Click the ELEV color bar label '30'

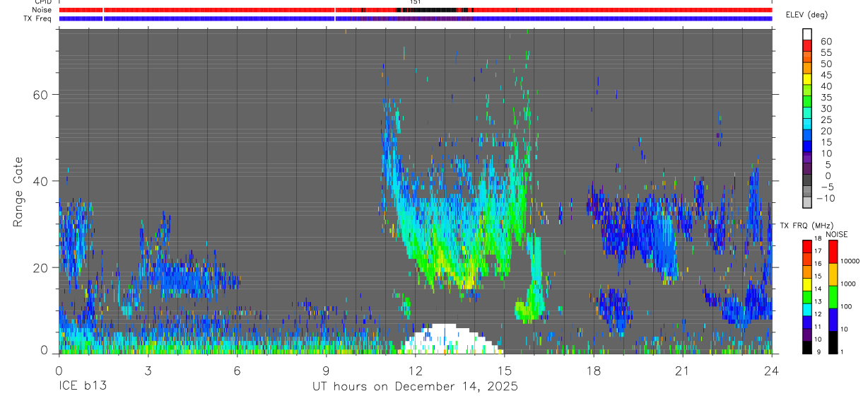point(826,108)
